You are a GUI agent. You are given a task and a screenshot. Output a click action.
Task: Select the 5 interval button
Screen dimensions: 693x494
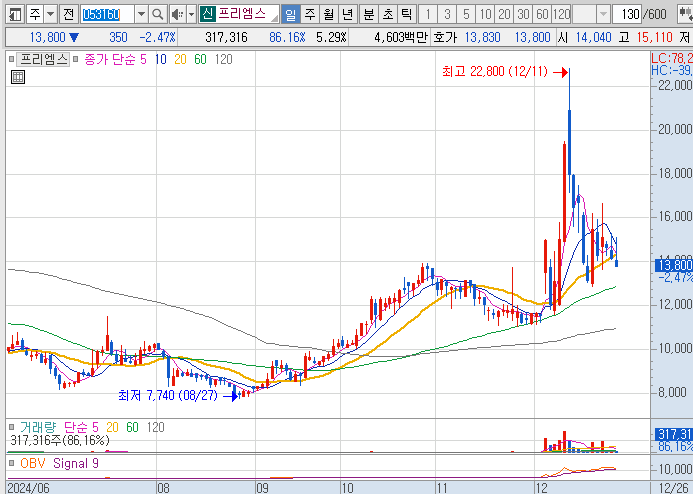[x=466, y=15]
